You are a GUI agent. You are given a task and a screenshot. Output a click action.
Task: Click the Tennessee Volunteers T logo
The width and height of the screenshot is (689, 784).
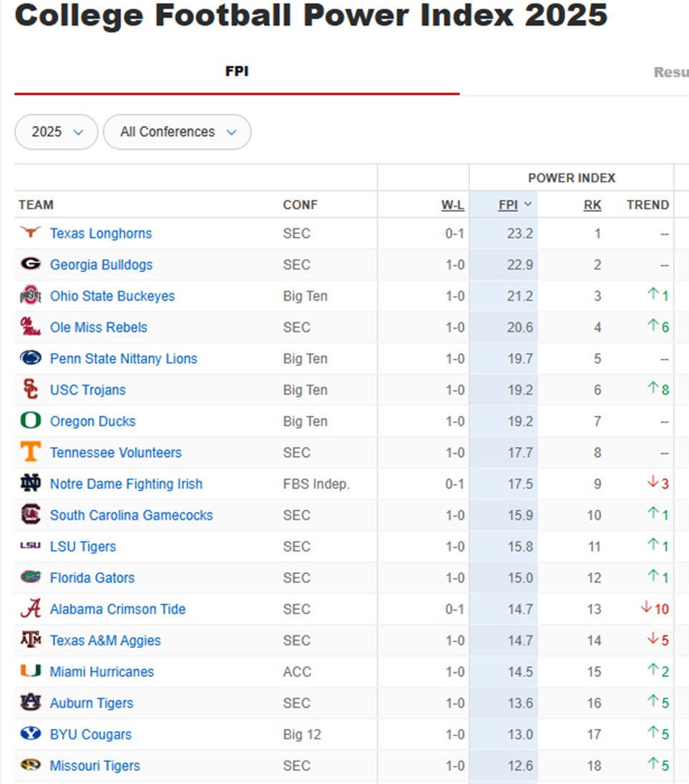coord(31,452)
